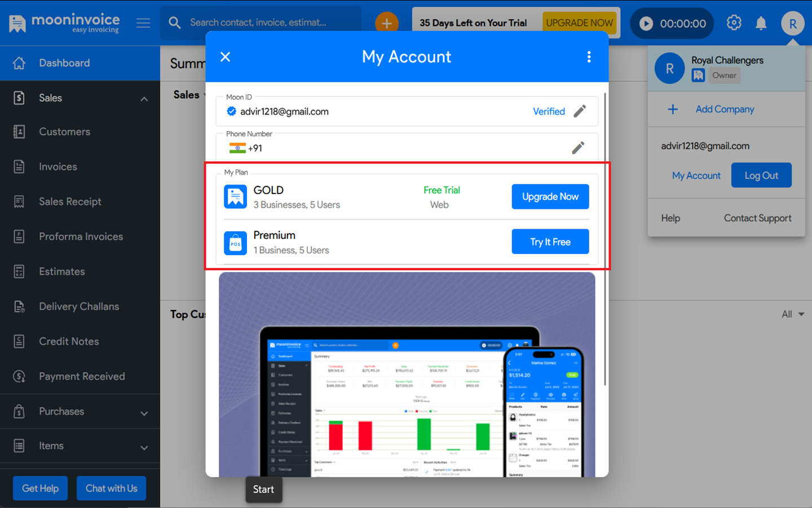This screenshot has width=812, height=508.
Task: Go to Delivery Challans in sidebar
Action: (x=79, y=306)
